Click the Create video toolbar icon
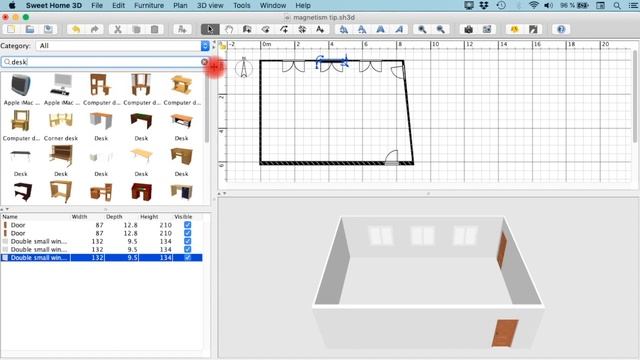 [487, 29]
